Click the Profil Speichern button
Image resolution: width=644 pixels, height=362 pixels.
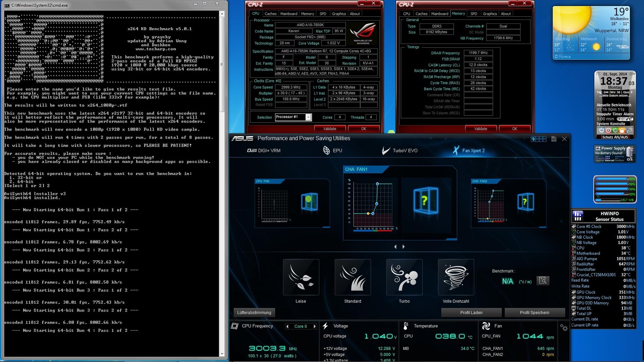[x=535, y=313]
